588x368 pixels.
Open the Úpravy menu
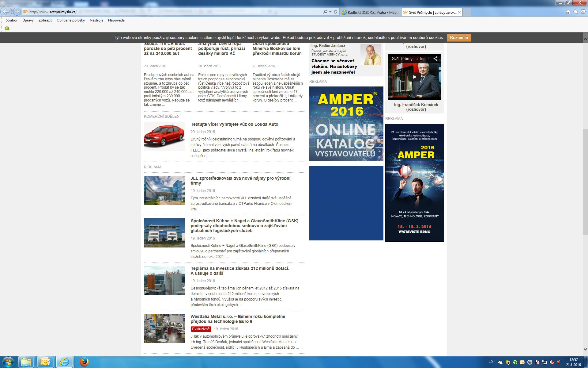pyautogui.click(x=28, y=20)
